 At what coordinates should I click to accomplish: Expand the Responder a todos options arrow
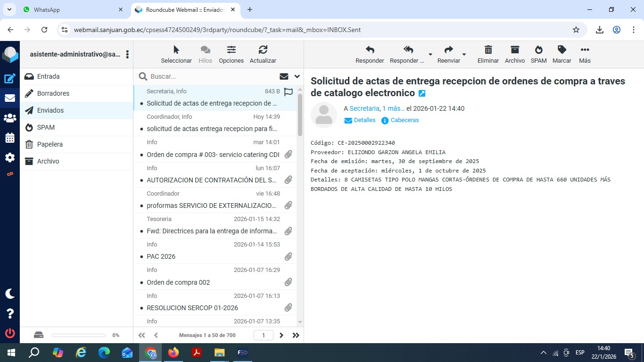430,55
